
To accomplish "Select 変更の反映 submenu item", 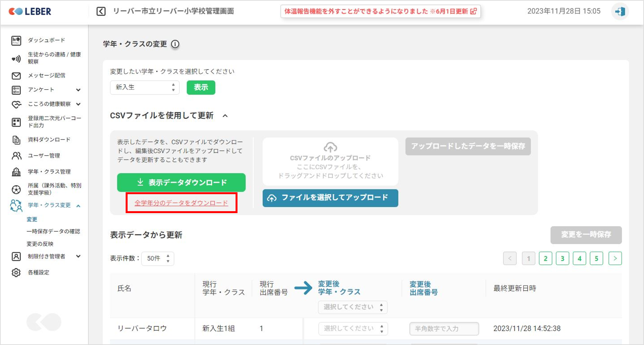I will click(x=40, y=244).
